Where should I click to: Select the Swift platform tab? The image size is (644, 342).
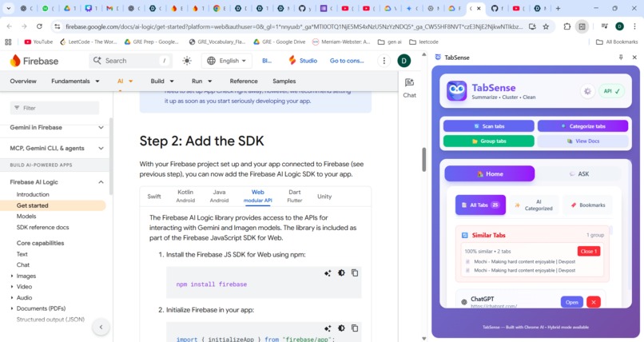click(x=154, y=197)
